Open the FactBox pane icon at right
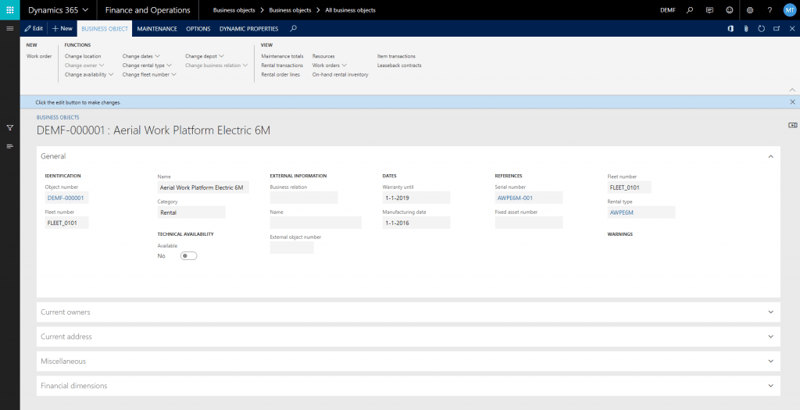800x410 pixels. point(792,125)
